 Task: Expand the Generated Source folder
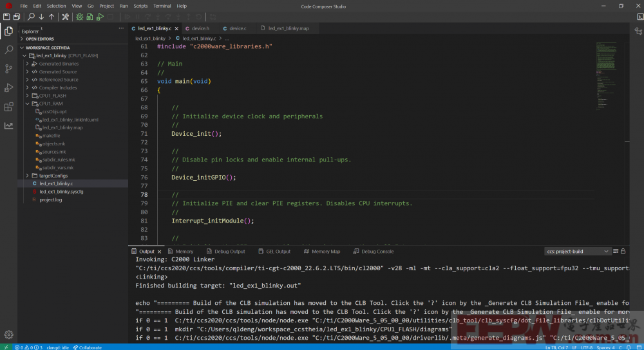[x=28, y=71]
